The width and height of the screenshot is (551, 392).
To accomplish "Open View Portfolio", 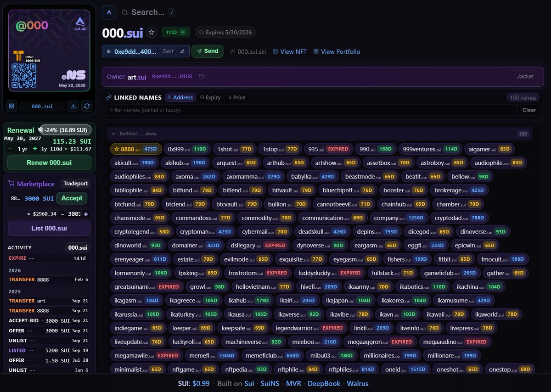I will (x=337, y=51).
